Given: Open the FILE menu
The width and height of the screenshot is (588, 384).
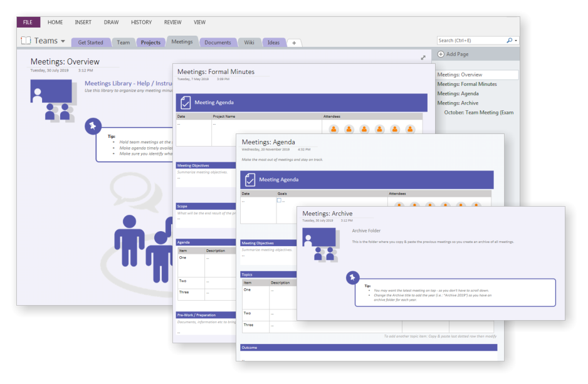Looking at the screenshot, I should tap(28, 22).
